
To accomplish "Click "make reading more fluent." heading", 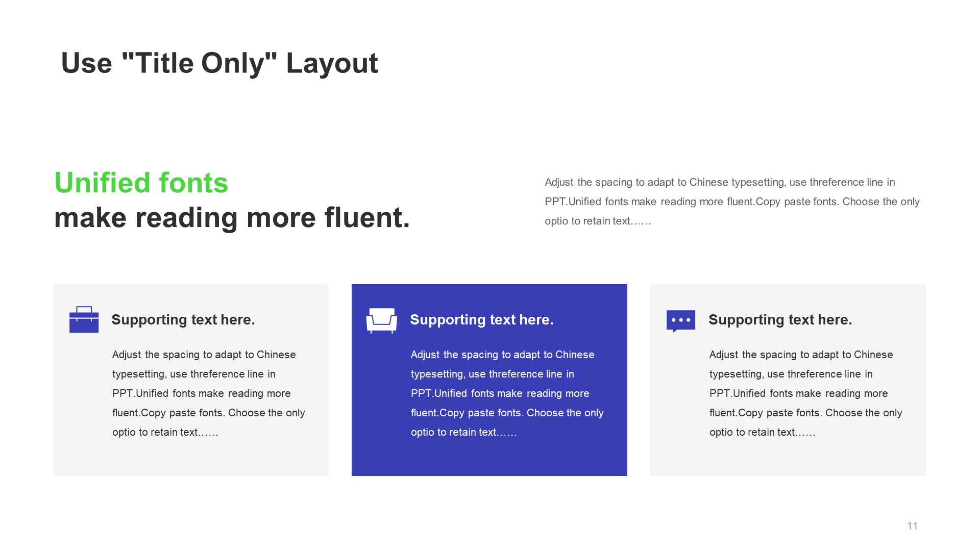I will tap(232, 217).
